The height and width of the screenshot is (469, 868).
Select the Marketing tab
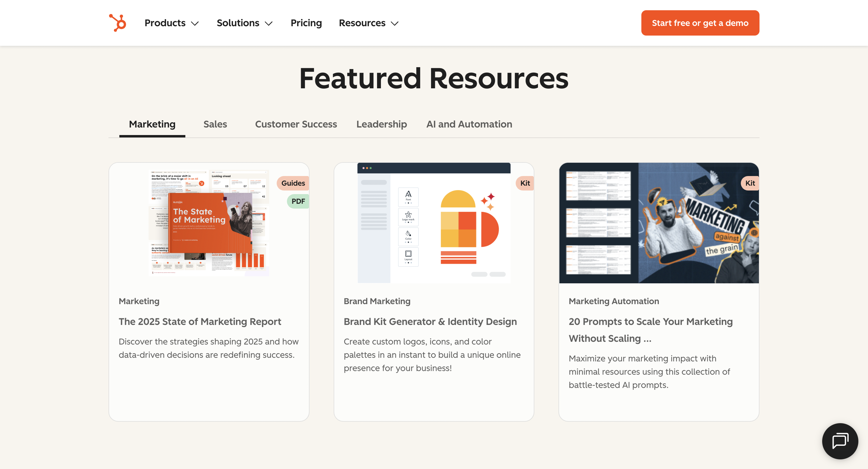click(152, 124)
